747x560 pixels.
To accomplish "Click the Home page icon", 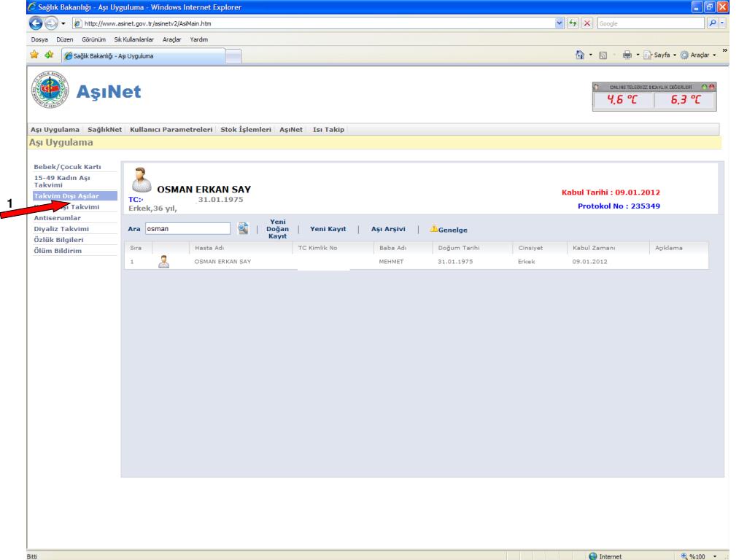I will (x=580, y=55).
